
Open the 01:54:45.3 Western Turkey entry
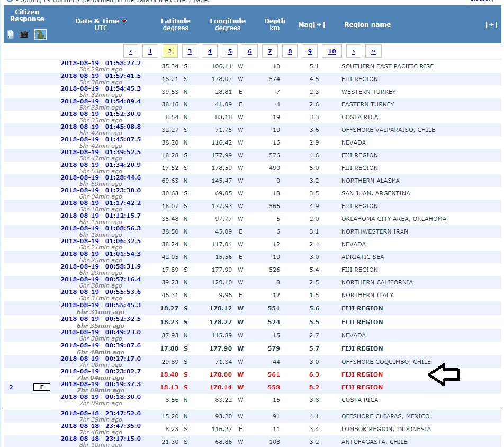(101, 88)
